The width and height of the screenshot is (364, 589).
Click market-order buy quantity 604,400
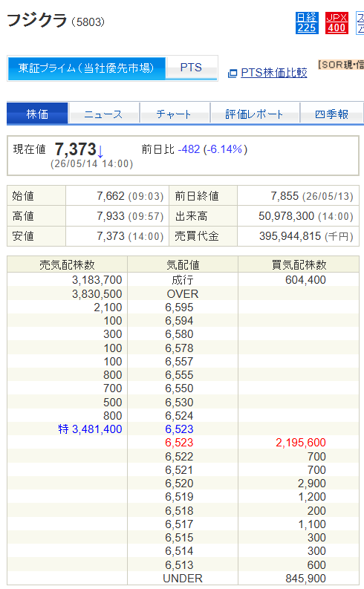[305, 280]
